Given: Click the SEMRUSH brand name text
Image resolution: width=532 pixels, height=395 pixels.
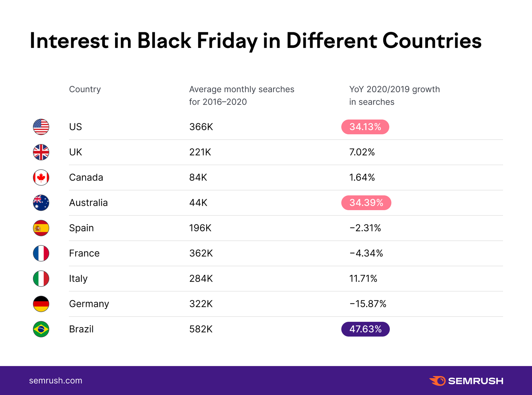Looking at the screenshot, I should pos(475,381).
